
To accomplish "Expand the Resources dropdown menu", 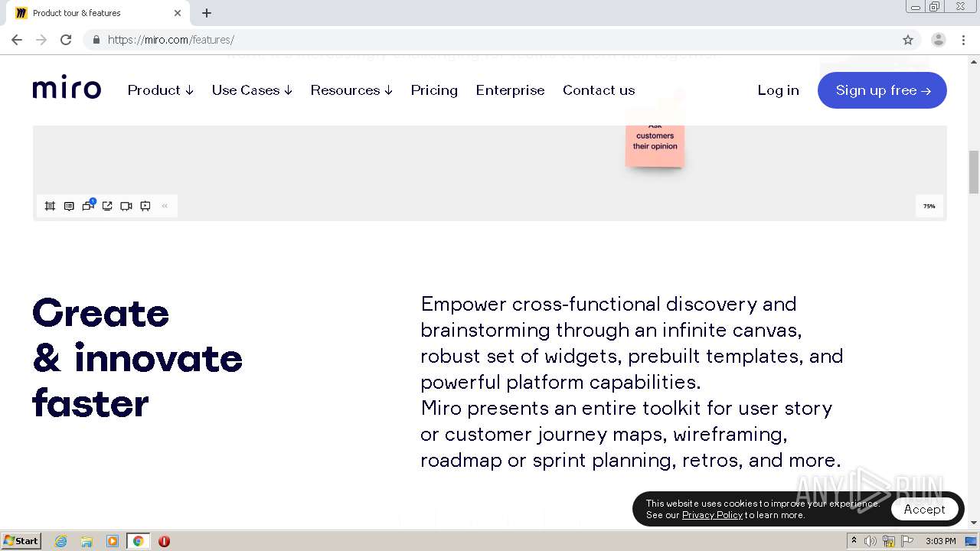I will 351,90.
